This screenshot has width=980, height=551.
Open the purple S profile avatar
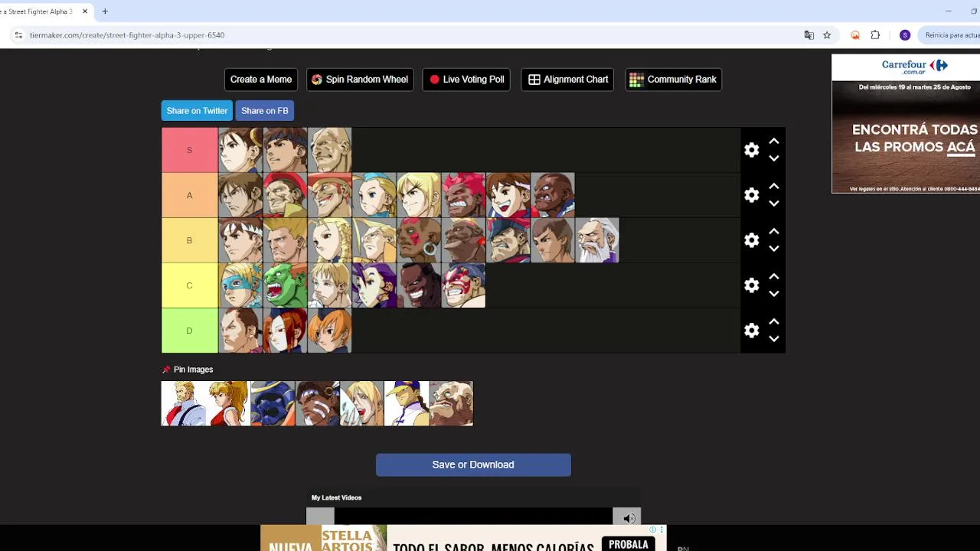905,35
